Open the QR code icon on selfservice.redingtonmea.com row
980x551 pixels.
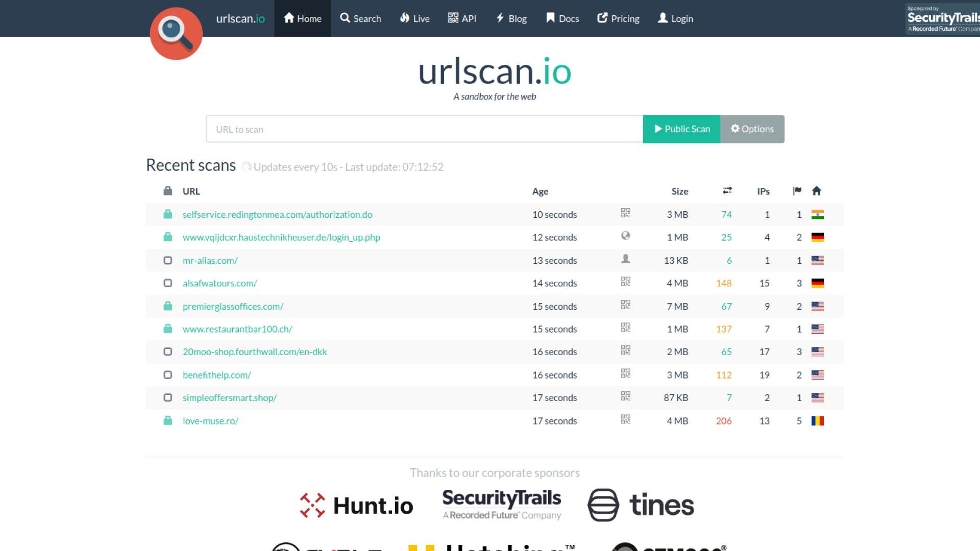[625, 213]
